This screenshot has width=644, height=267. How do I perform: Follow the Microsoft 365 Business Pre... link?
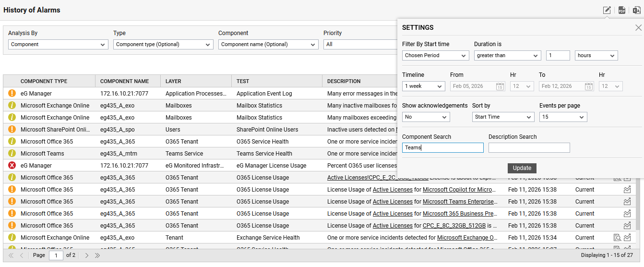[460, 214]
